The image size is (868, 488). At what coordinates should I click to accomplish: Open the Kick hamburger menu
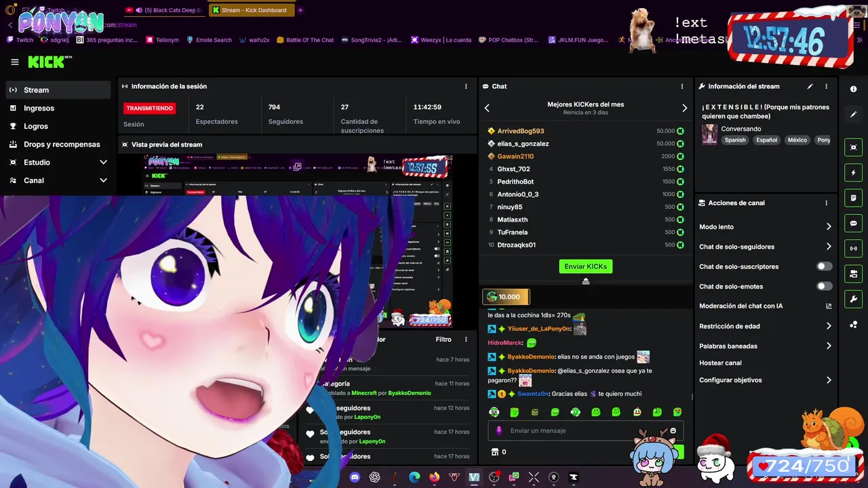point(15,62)
